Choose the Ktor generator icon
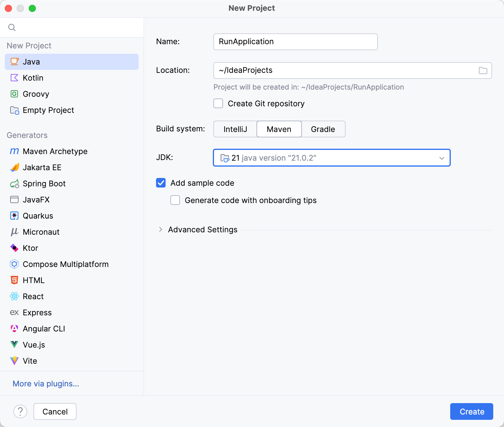The height and width of the screenshot is (427, 504). (x=14, y=248)
